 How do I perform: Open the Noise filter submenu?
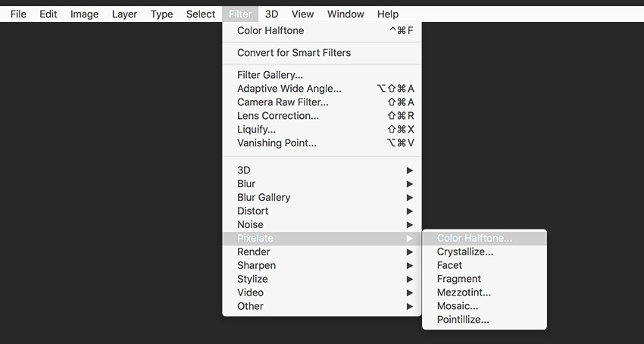[x=250, y=224]
